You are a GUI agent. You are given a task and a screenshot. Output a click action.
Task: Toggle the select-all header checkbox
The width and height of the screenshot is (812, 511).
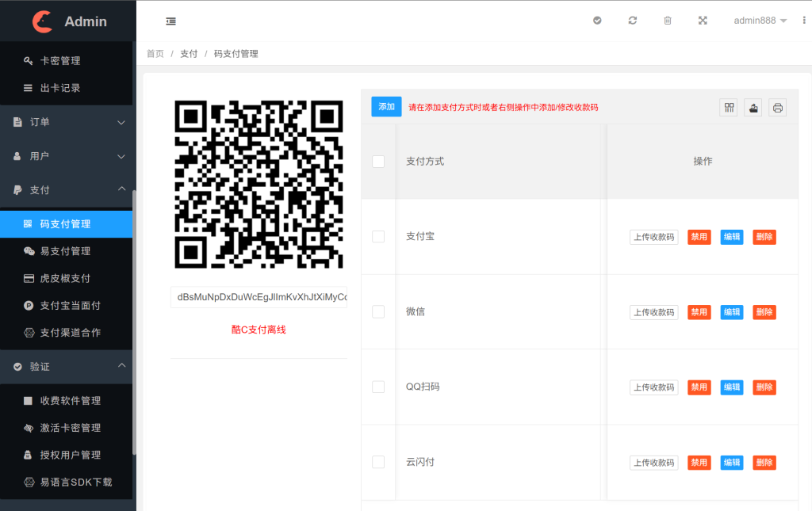point(378,162)
